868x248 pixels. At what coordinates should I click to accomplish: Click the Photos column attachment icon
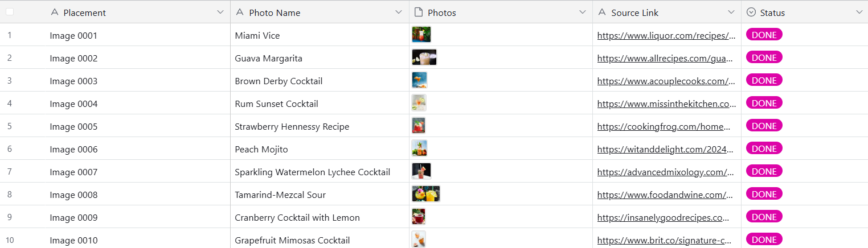tap(419, 13)
